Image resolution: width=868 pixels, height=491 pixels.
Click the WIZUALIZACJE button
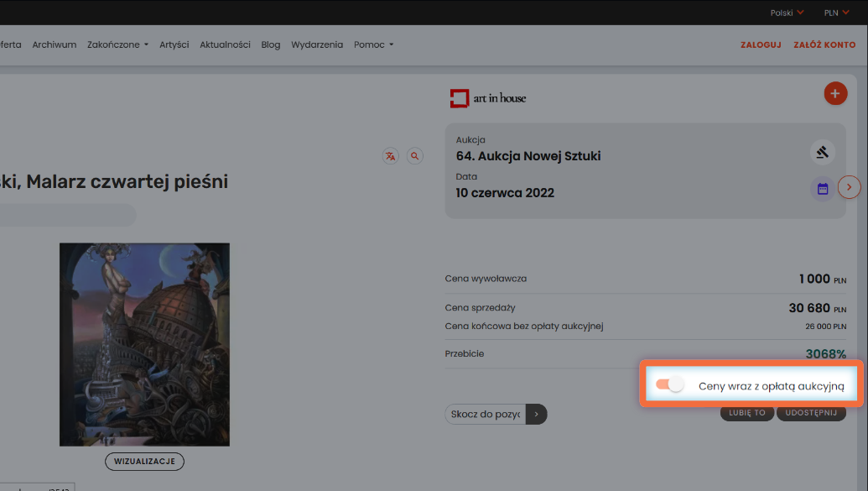[144, 461]
